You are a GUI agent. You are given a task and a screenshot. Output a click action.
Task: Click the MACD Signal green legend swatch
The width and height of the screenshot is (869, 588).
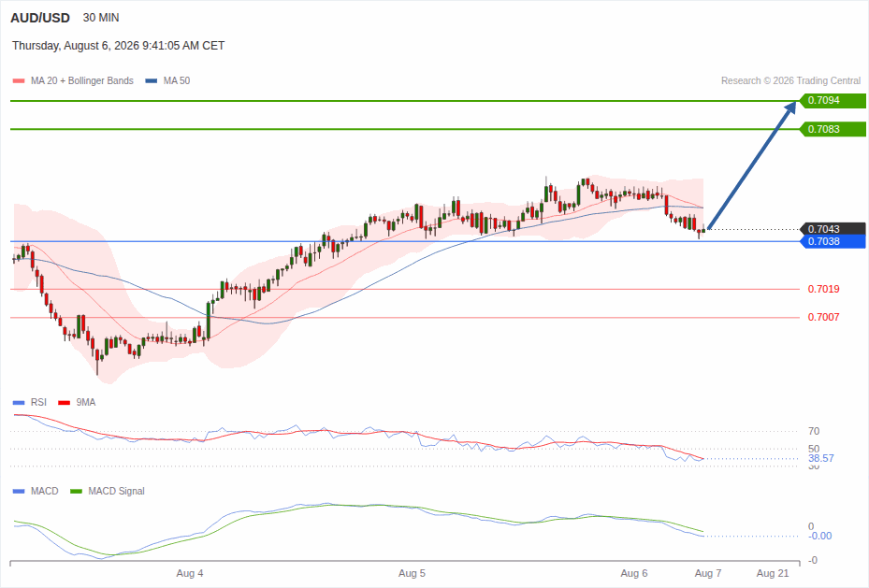(x=77, y=491)
